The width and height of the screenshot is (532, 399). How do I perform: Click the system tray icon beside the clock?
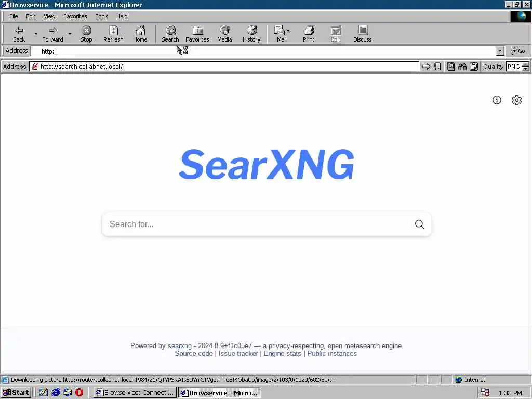(485, 393)
